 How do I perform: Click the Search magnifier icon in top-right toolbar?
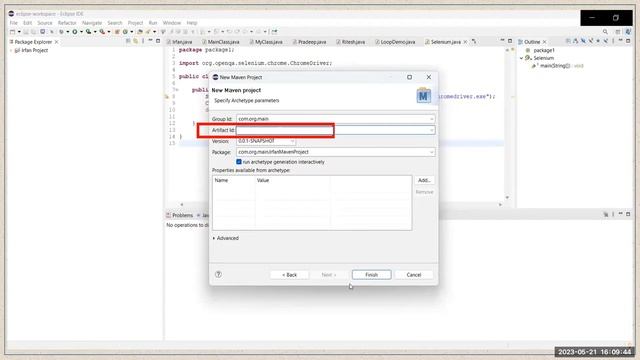point(605,32)
